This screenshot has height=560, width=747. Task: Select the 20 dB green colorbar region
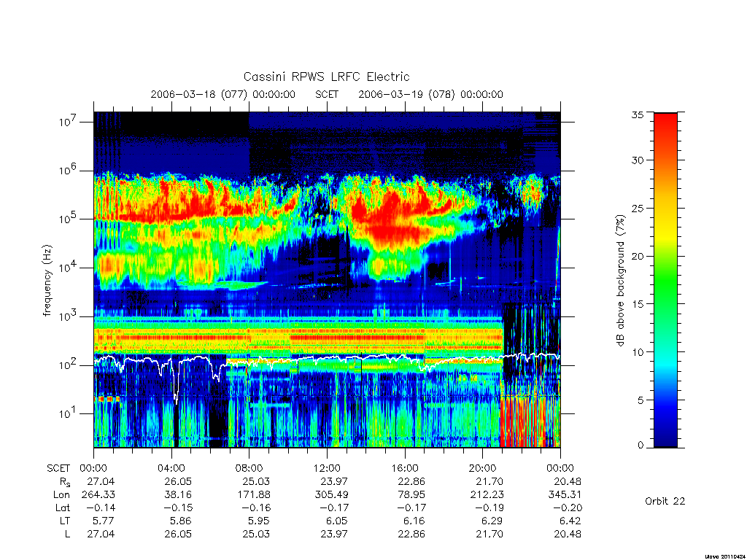(665, 256)
